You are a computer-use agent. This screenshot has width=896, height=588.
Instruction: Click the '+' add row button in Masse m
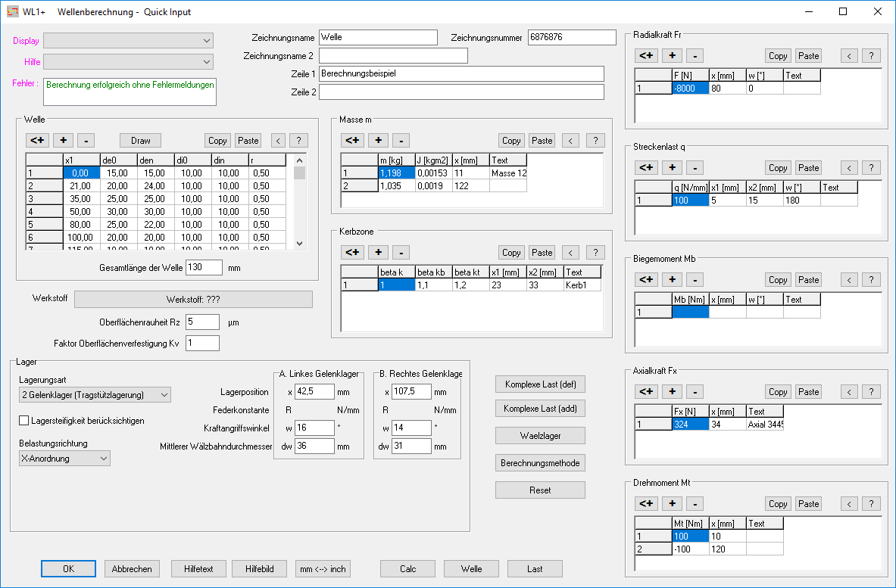pos(378,140)
